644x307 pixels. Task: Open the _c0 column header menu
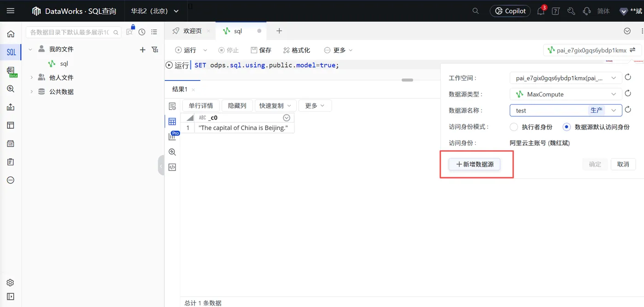point(287,118)
